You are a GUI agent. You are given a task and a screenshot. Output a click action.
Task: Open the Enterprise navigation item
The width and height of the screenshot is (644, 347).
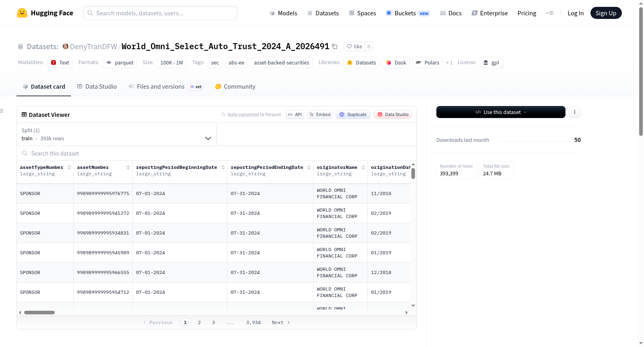(x=489, y=13)
